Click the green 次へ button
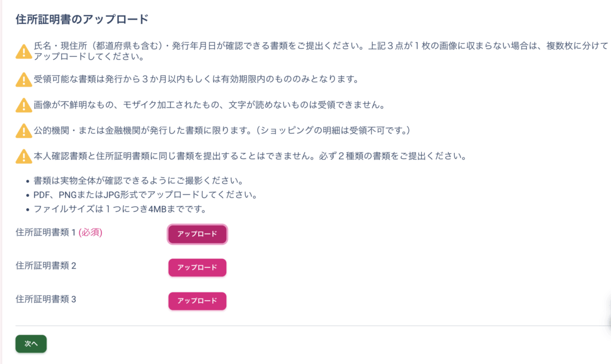Image resolution: width=611 pixels, height=364 pixels. [x=31, y=344]
